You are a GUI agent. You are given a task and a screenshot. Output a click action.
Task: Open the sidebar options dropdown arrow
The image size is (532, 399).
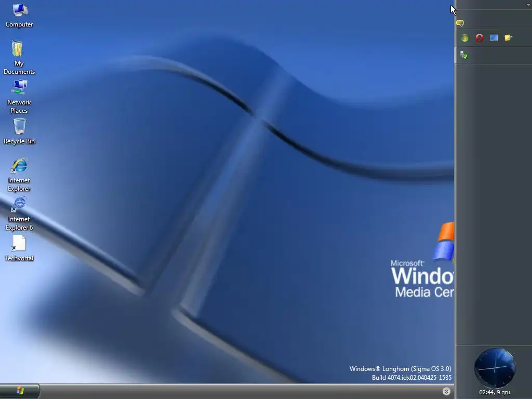pos(528,4)
